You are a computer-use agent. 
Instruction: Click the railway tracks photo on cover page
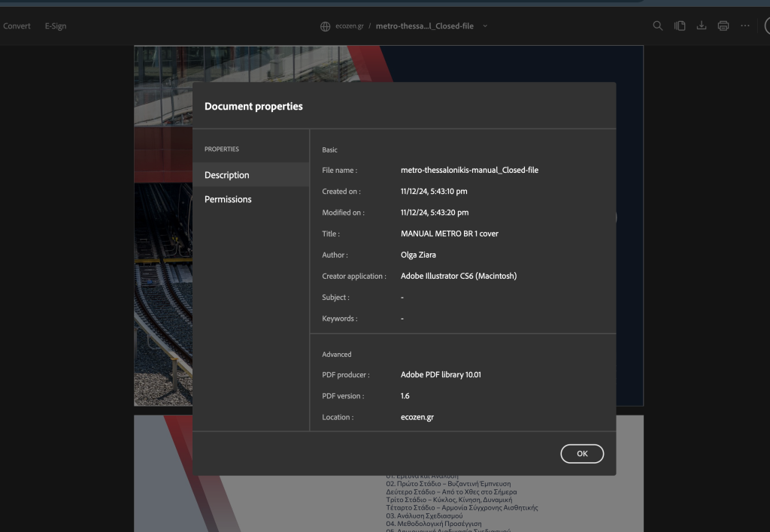(x=163, y=295)
